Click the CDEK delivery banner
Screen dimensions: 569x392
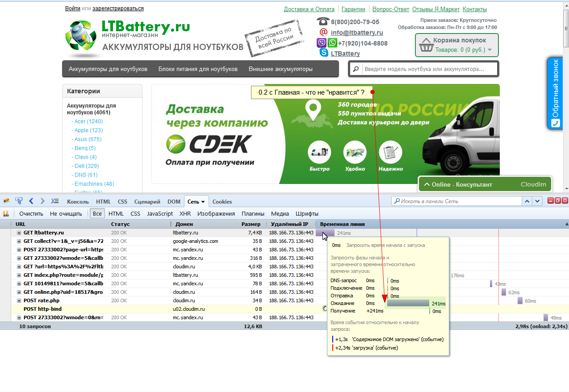[x=326, y=134]
